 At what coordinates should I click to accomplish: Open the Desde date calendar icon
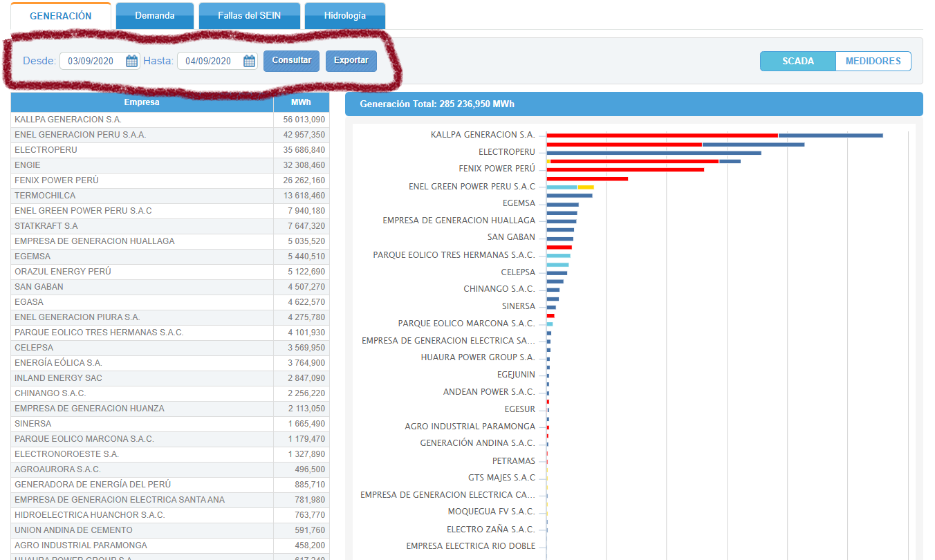click(x=131, y=61)
